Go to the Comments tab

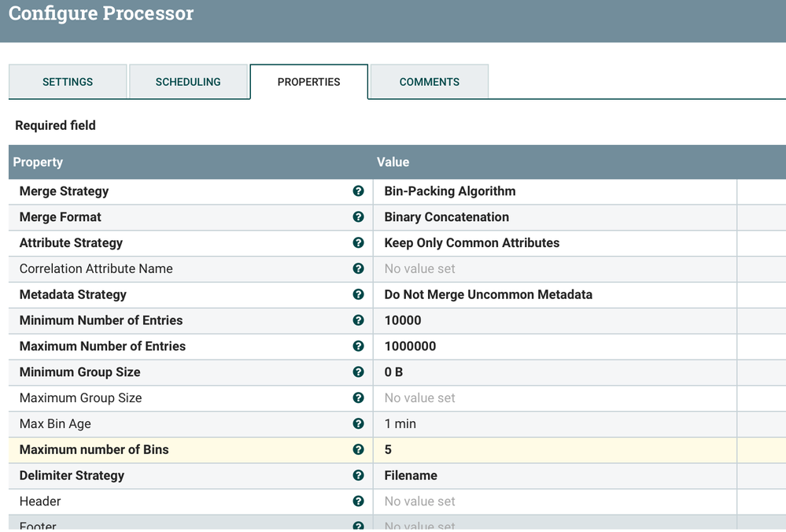point(430,82)
